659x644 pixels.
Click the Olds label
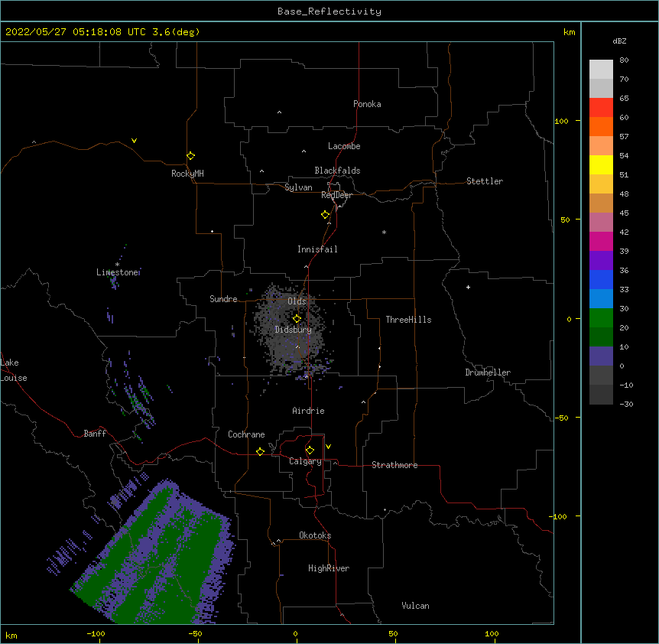pyautogui.click(x=297, y=301)
